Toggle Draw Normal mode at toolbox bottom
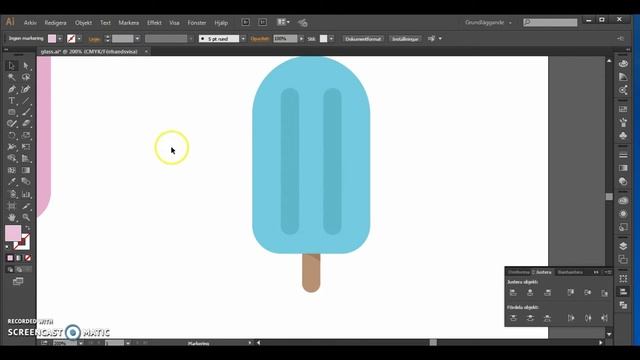Screen dimensions: 640x360 coord(10,269)
